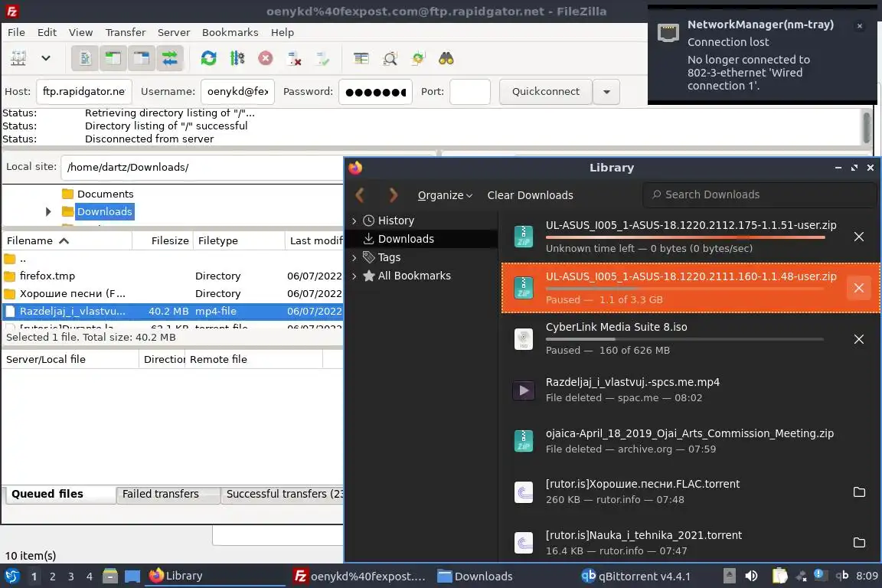The height and width of the screenshot is (588, 882).
Task: Reconnect to the last used server
Action: (x=322, y=58)
